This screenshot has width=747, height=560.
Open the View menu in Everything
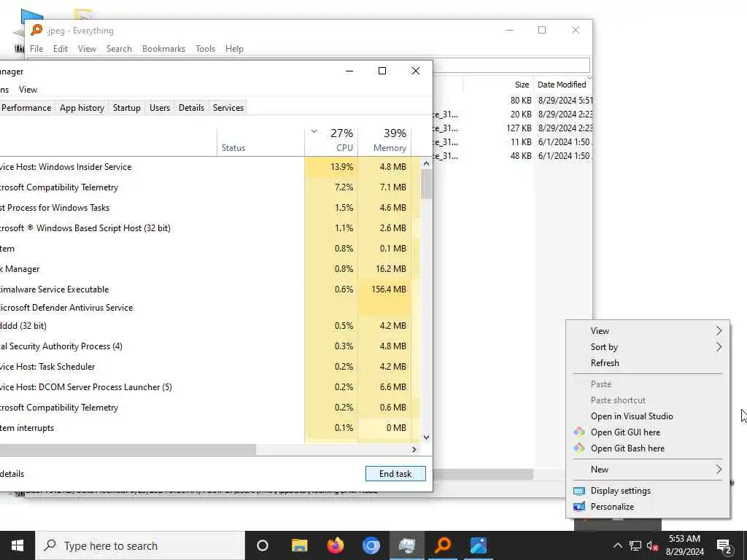87,49
